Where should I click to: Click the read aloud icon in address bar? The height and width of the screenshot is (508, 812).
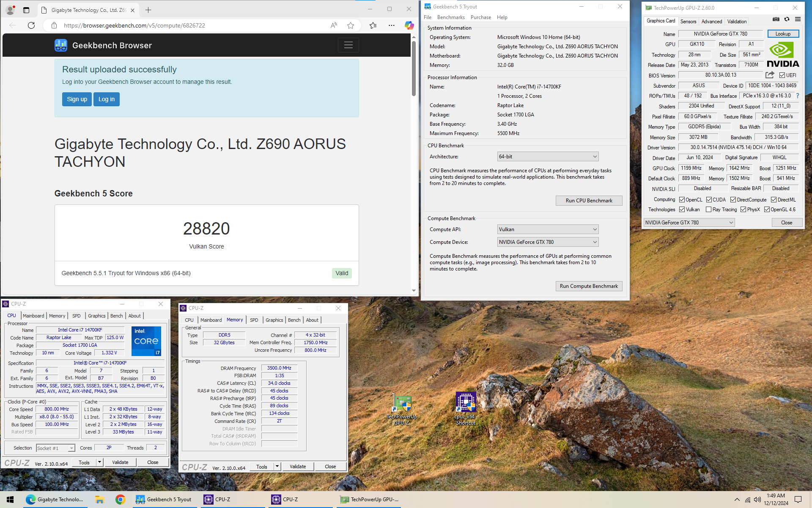pyautogui.click(x=334, y=25)
